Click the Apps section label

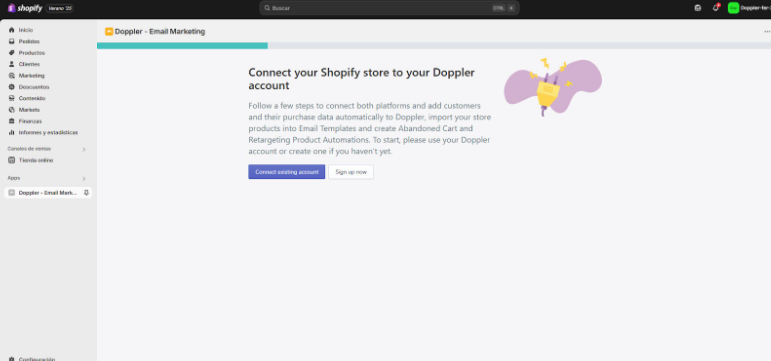14,178
